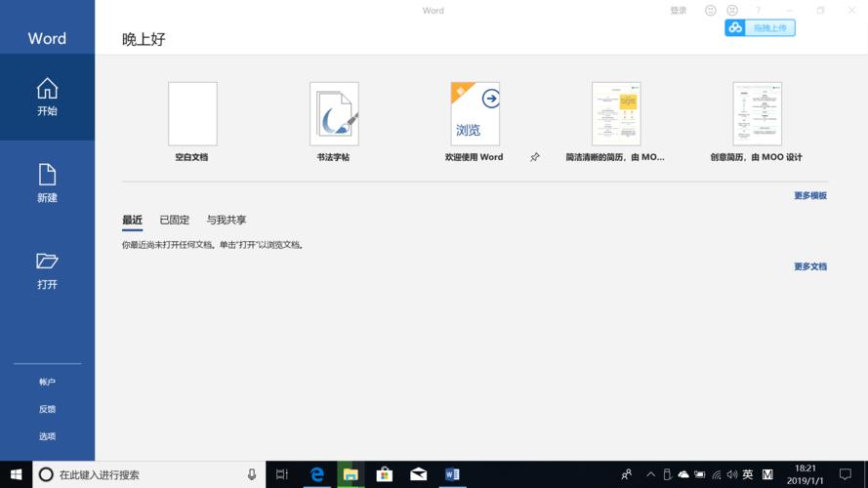Go to Account (帐户) settings
Image resolution: width=868 pixels, height=488 pixels.
click(47, 382)
